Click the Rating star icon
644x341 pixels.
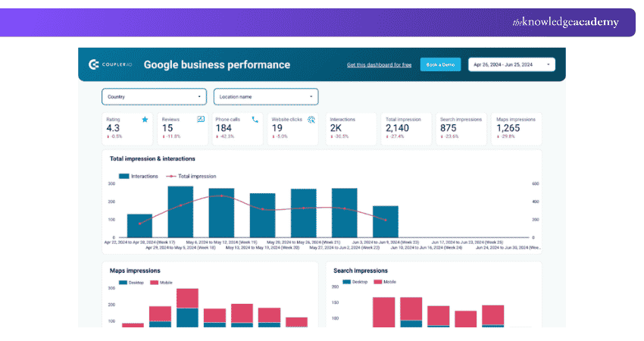[145, 120]
